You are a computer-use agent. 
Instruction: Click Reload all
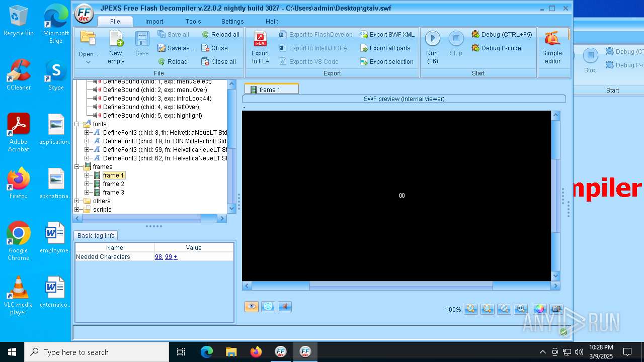coord(220,35)
